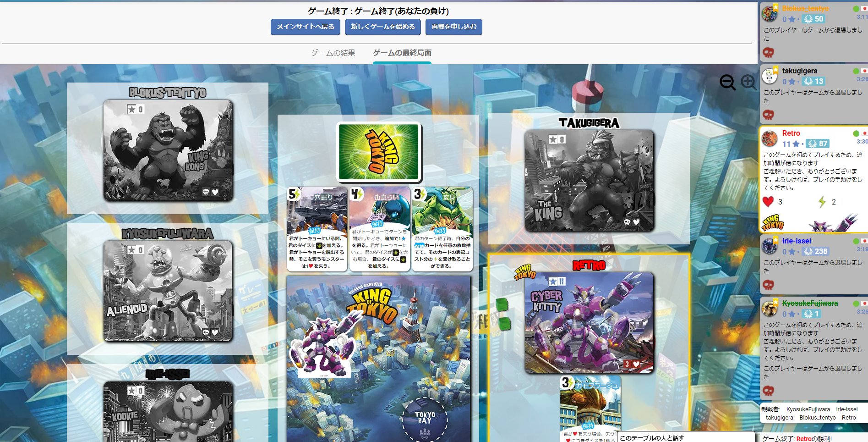Click the Tokyo Bay circle on the board
The height and width of the screenshot is (442, 868).
(x=425, y=420)
